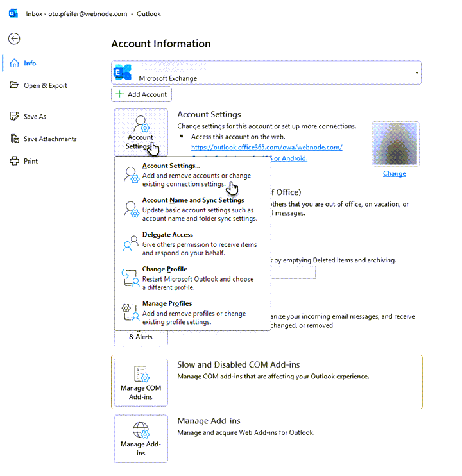
Task: Expand the Microsoft Exchange account selector
Action: point(418,72)
